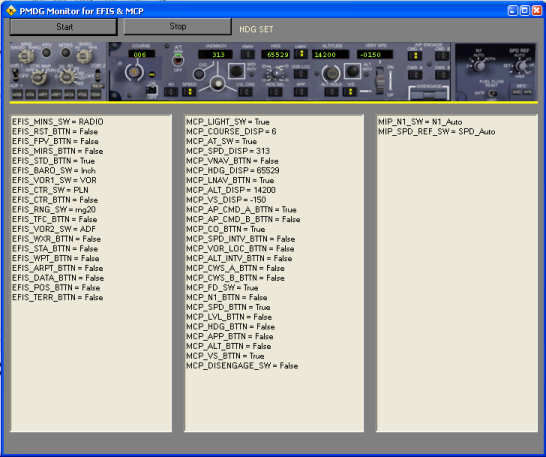Click the VOR LOC mode button
546x457 pixels.
point(301,74)
